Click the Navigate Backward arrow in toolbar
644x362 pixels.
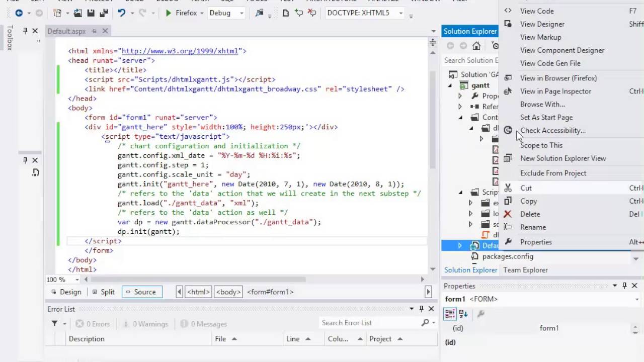19,13
